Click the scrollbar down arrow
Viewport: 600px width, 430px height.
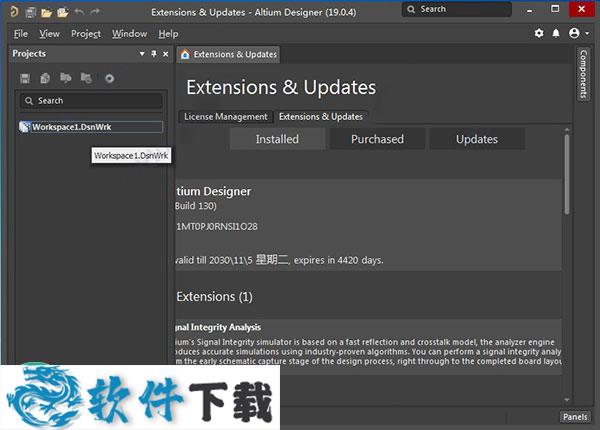[567, 400]
